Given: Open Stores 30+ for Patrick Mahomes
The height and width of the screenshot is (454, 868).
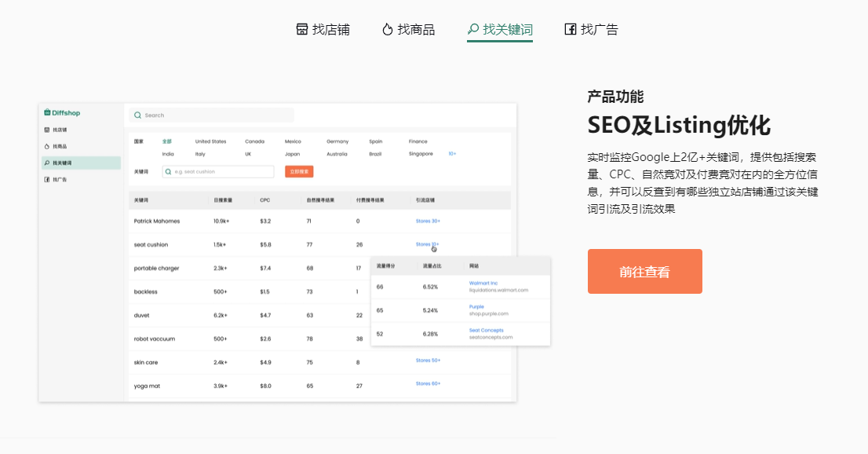Looking at the screenshot, I should 428,222.
